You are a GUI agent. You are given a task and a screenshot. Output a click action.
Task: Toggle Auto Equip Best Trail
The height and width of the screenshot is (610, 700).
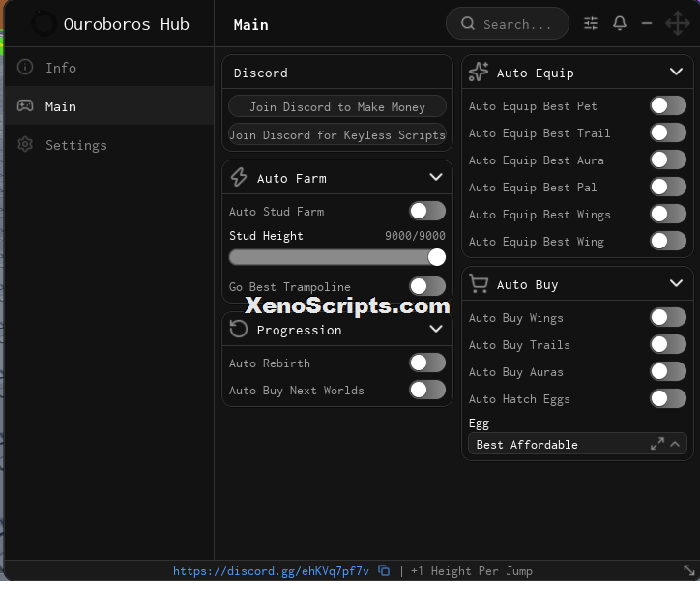(x=668, y=132)
